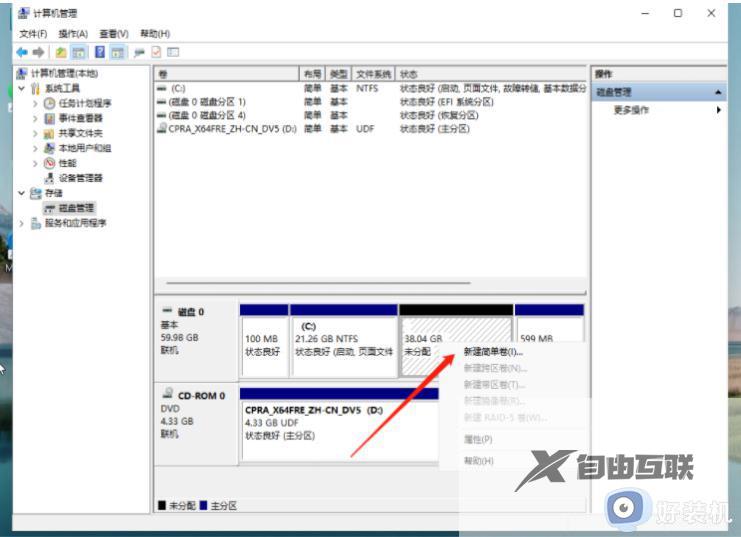Expand the 事件查看器 node
The image size is (741, 537).
[x=35, y=119]
